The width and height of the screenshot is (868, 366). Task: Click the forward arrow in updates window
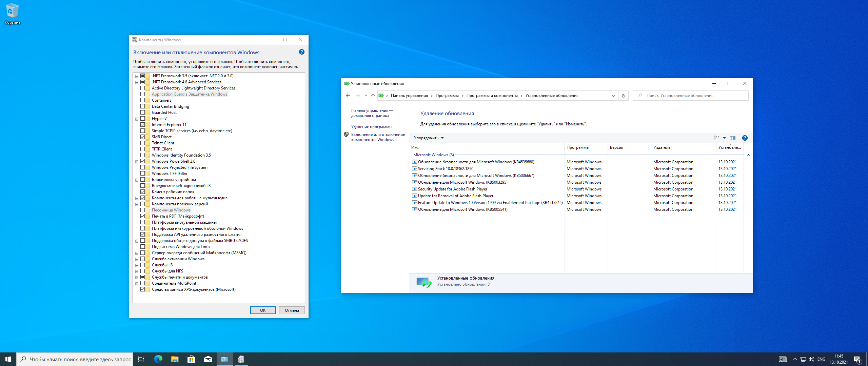click(358, 96)
